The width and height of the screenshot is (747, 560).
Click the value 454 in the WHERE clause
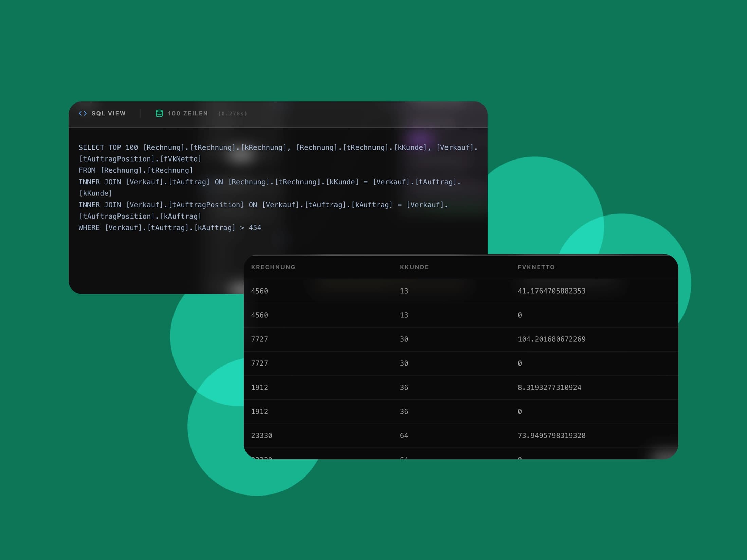255,227
